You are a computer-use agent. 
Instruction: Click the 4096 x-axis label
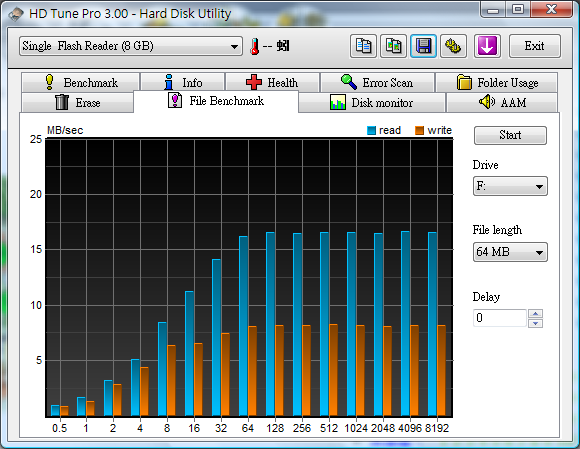pos(410,428)
